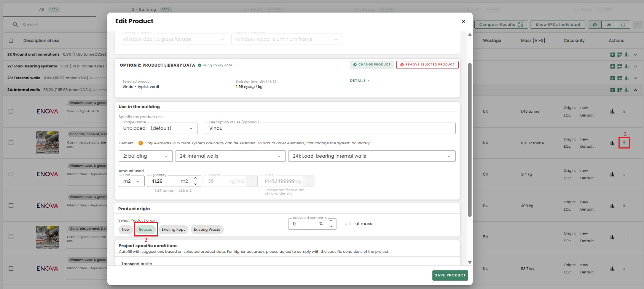
Task: Tick the checkbox beside first ENOVA Vindu row
Action: pos(11,111)
